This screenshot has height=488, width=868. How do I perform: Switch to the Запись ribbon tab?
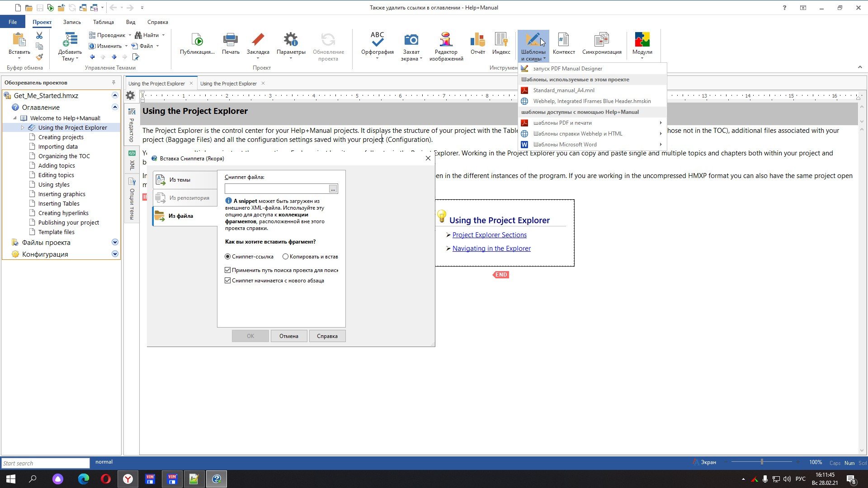click(72, 22)
